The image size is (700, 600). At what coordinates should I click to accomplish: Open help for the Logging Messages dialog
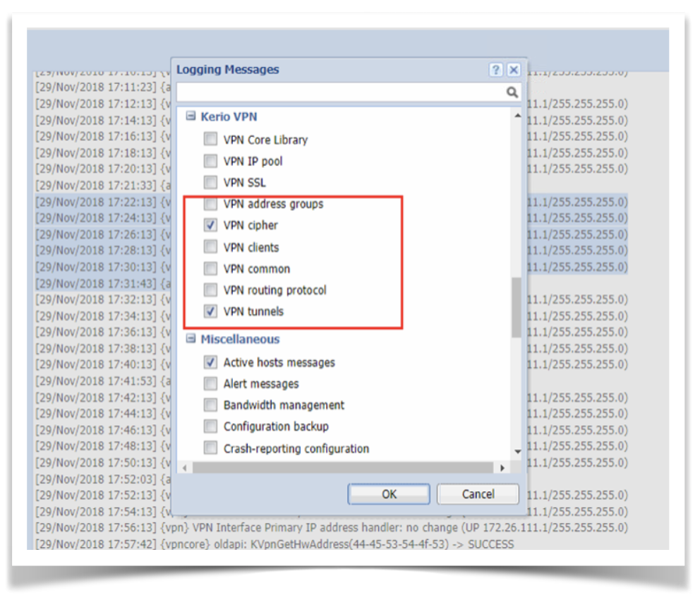[495, 70]
